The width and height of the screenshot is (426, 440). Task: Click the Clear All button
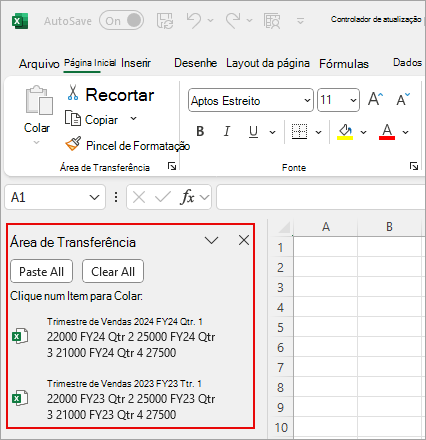(113, 271)
